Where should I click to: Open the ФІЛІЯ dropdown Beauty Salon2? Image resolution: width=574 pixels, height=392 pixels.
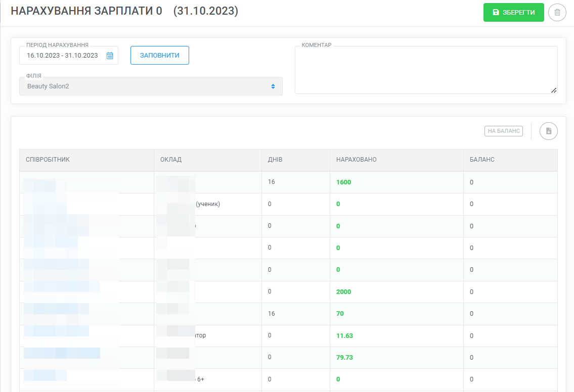(151, 86)
